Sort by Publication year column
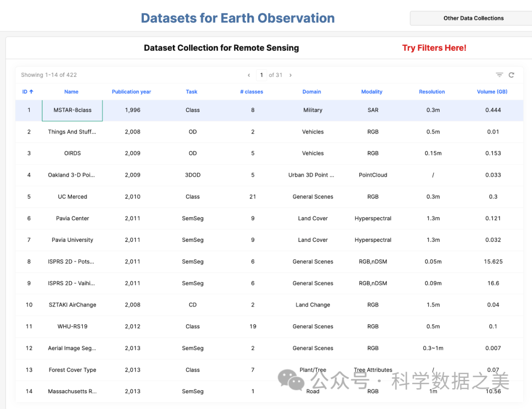Screen dimensions: 532x409 tap(132, 92)
